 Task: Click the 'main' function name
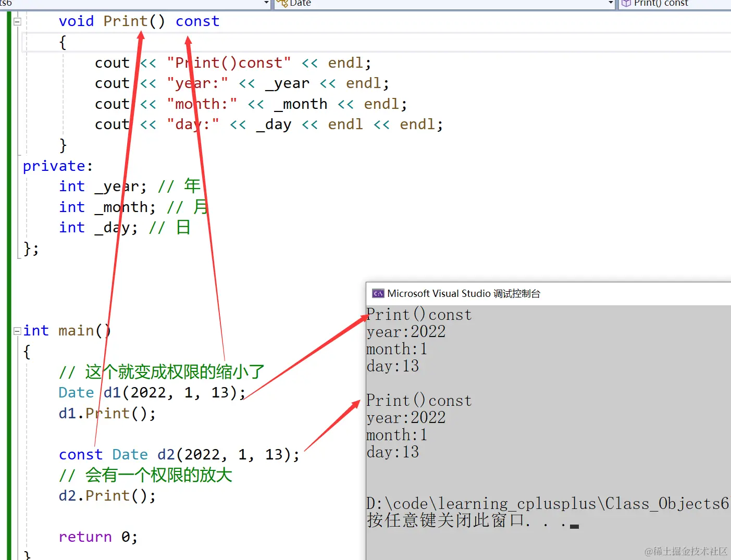[x=76, y=331]
